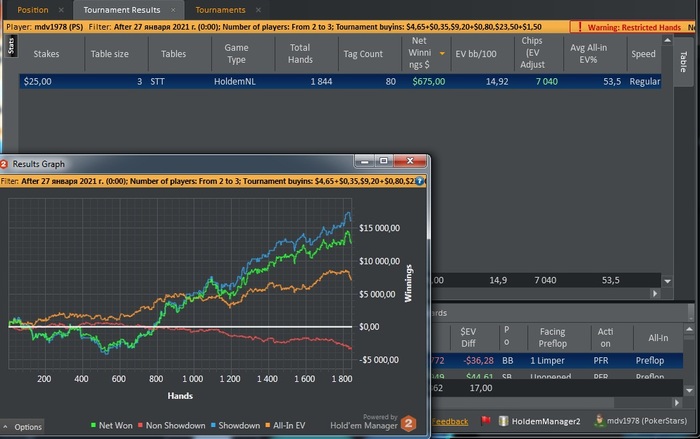This screenshot has height=439, width=700.
Task: Click hands list scroll down arrow
Action: 689,390
